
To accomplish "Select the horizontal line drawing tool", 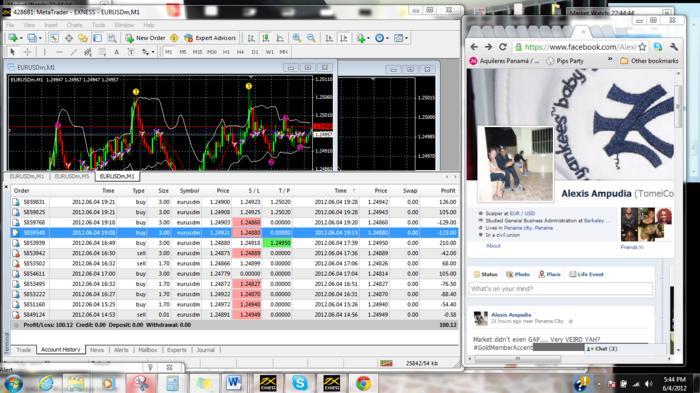I will (59, 52).
